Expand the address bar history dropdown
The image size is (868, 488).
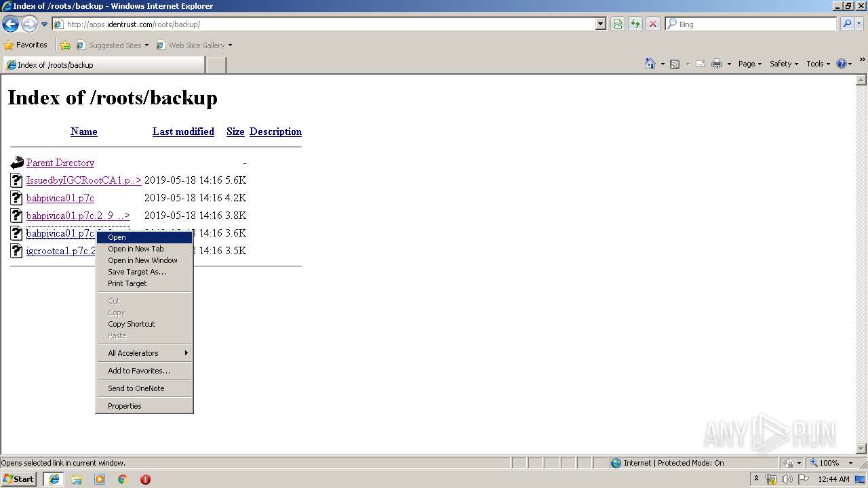click(600, 24)
